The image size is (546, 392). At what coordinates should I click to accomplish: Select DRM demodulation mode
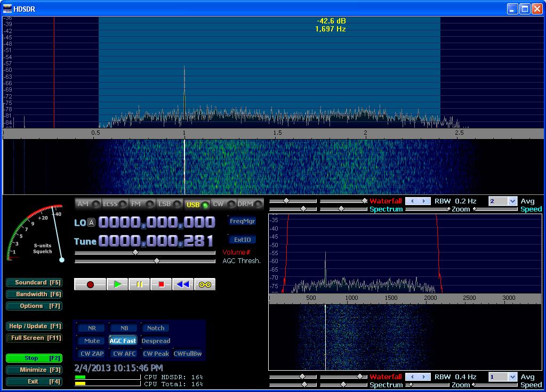pos(250,204)
